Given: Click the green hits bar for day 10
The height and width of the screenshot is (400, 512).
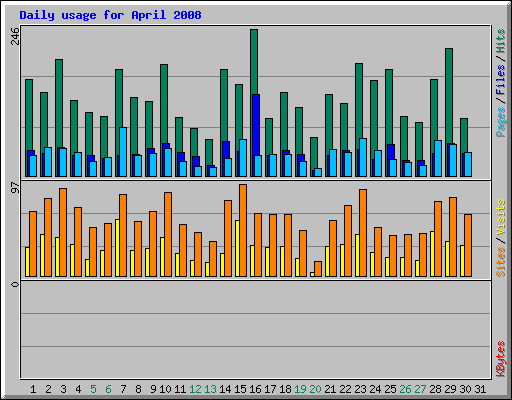Looking at the screenshot, I should (x=164, y=104).
